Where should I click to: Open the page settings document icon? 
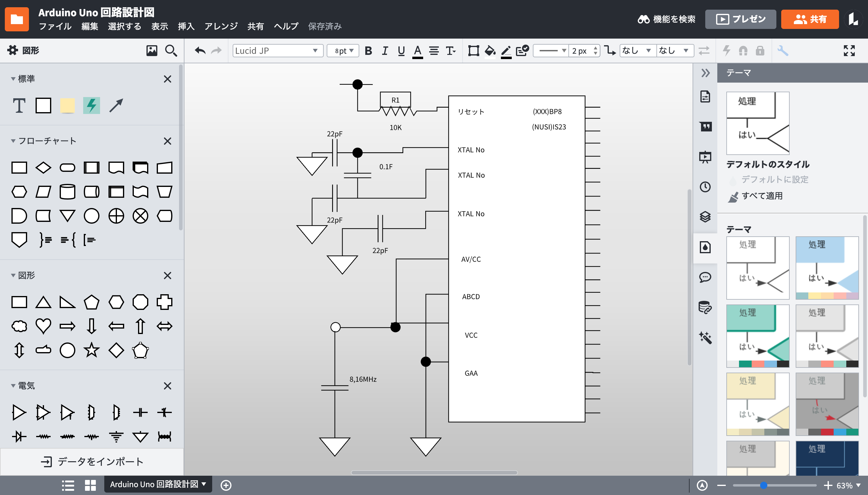705,96
